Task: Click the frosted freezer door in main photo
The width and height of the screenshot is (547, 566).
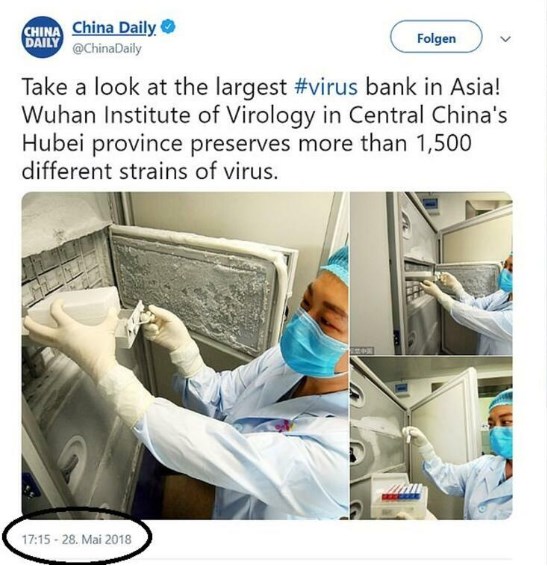Action: [x=195, y=289]
